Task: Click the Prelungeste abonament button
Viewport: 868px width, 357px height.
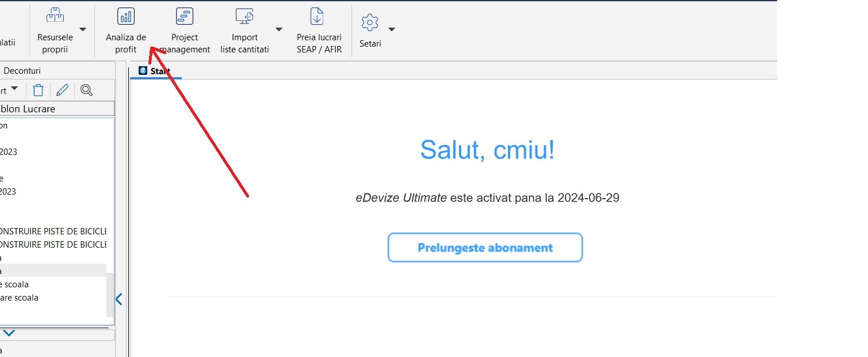Action: (x=485, y=248)
